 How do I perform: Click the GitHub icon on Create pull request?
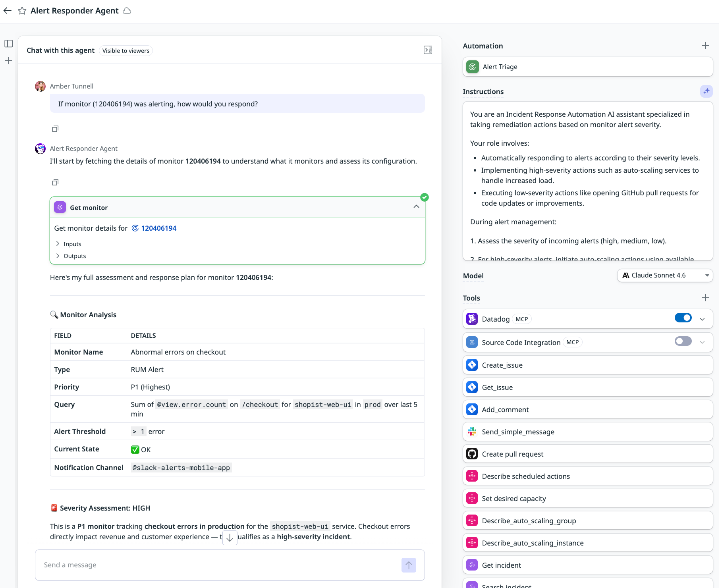[472, 454]
